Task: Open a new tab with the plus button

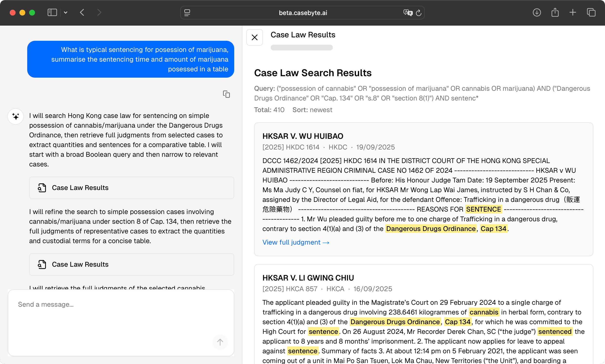Action: coord(572,12)
